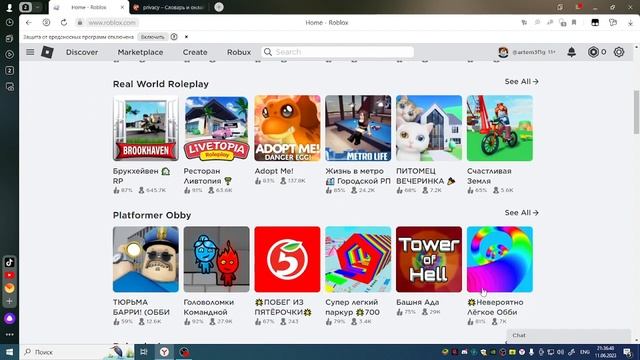
Task: Open the Marketplace page
Action: (140, 52)
